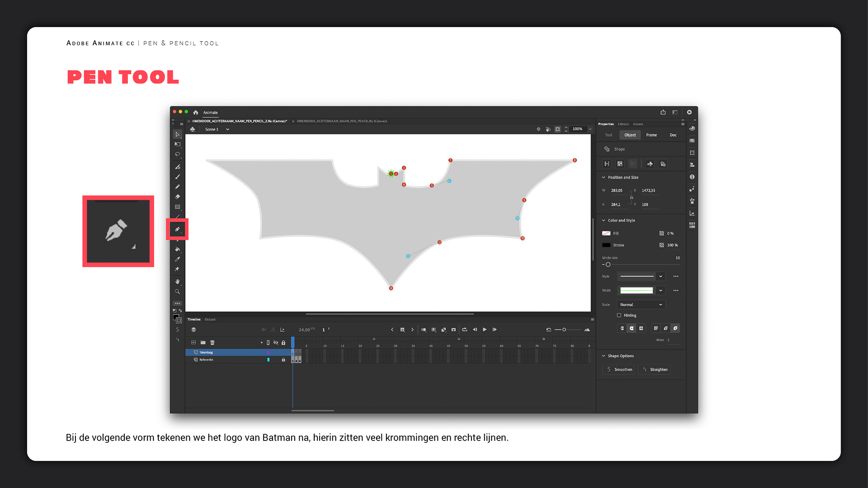
Task: Click the Smoothen button
Action: pos(618,370)
